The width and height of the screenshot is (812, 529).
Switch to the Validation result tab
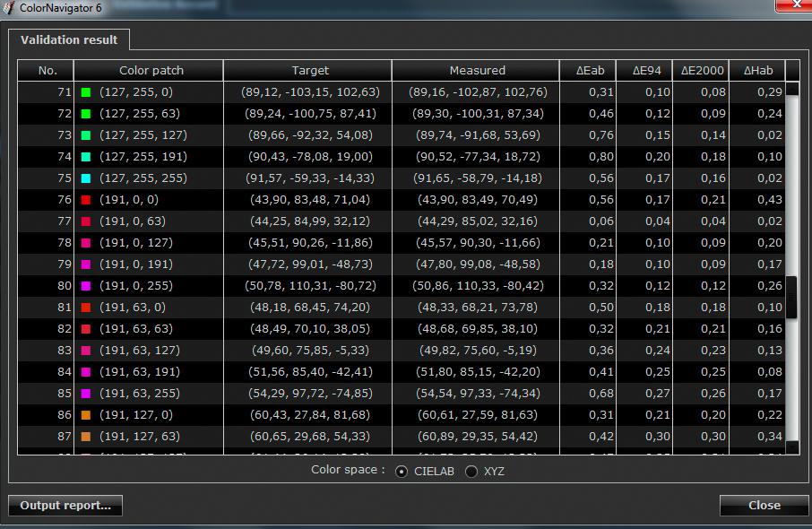[x=69, y=39]
